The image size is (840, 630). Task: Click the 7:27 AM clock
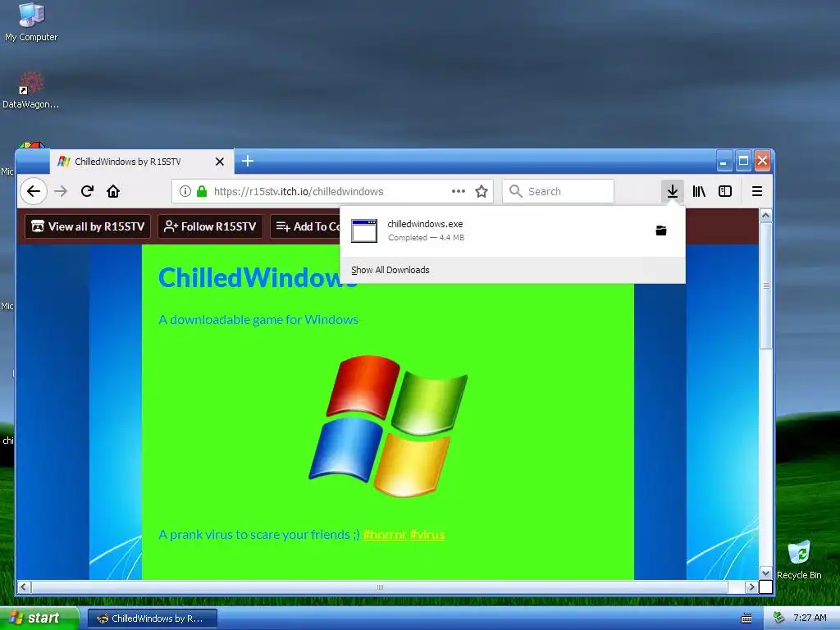point(810,618)
